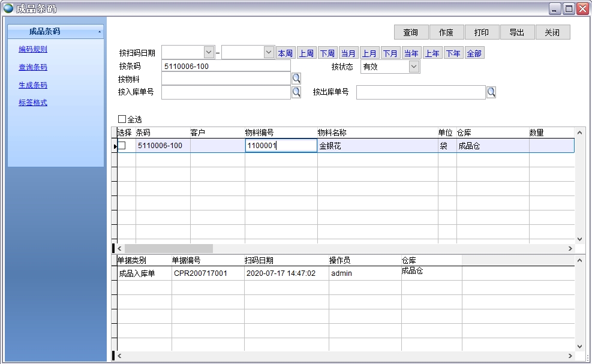The width and height of the screenshot is (592, 364).
Task: Tick the 全选 checkbox
Action: point(122,119)
